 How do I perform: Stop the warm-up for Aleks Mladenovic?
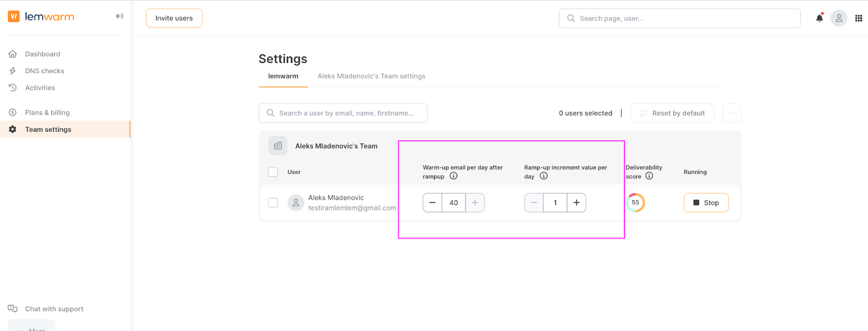coord(706,203)
